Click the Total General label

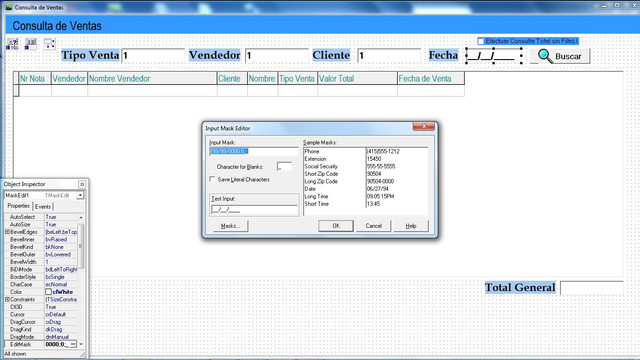pyautogui.click(x=520, y=287)
